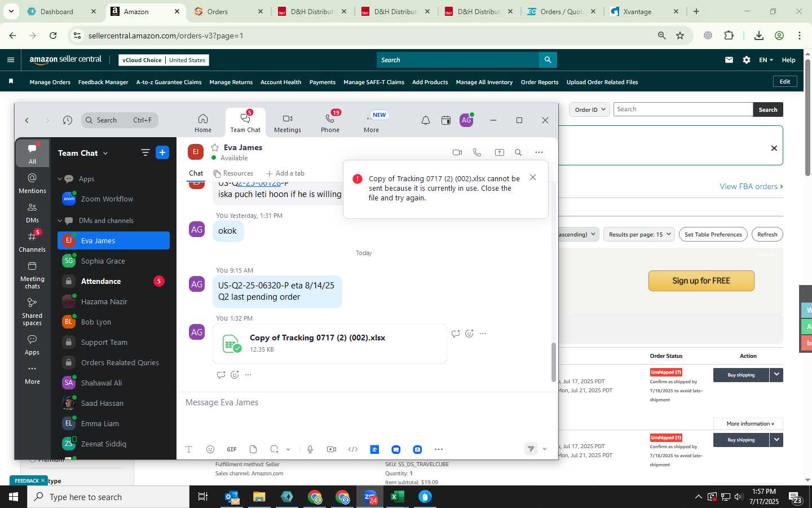This screenshot has height=508, width=812.
Task: Expand send options arrow
Action: tap(545, 449)
